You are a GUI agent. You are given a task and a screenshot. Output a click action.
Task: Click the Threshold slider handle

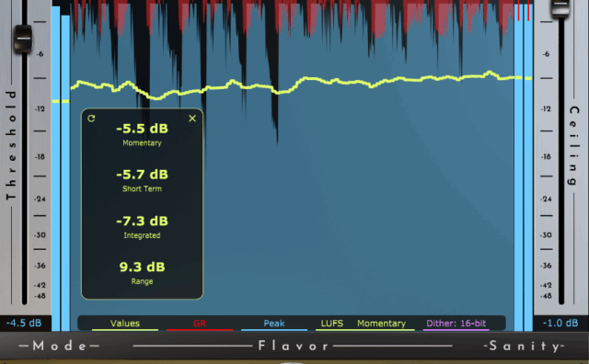pyautogui.click(x=23, y=39)
